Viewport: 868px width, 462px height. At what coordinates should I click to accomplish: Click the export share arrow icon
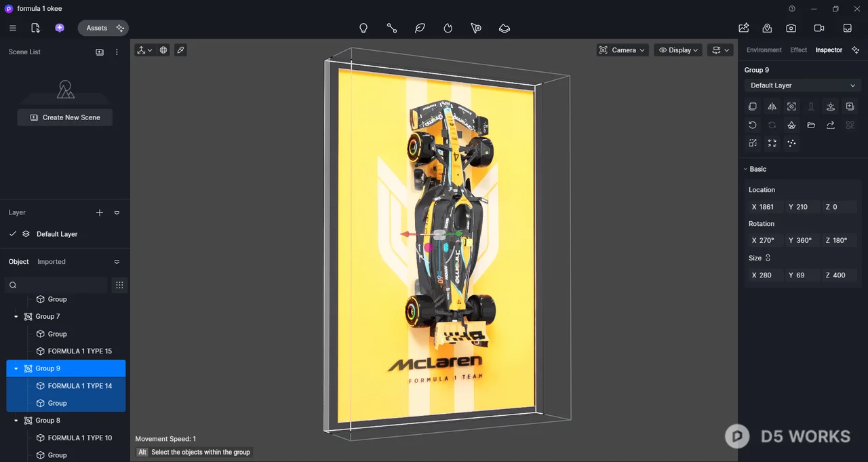831,125
